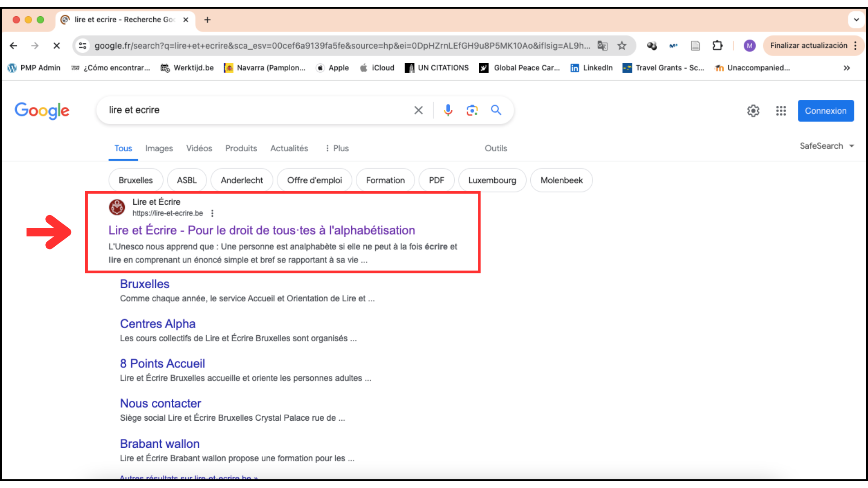Stop loading the page
Screen dimensions: 868x488
point(57,46)
